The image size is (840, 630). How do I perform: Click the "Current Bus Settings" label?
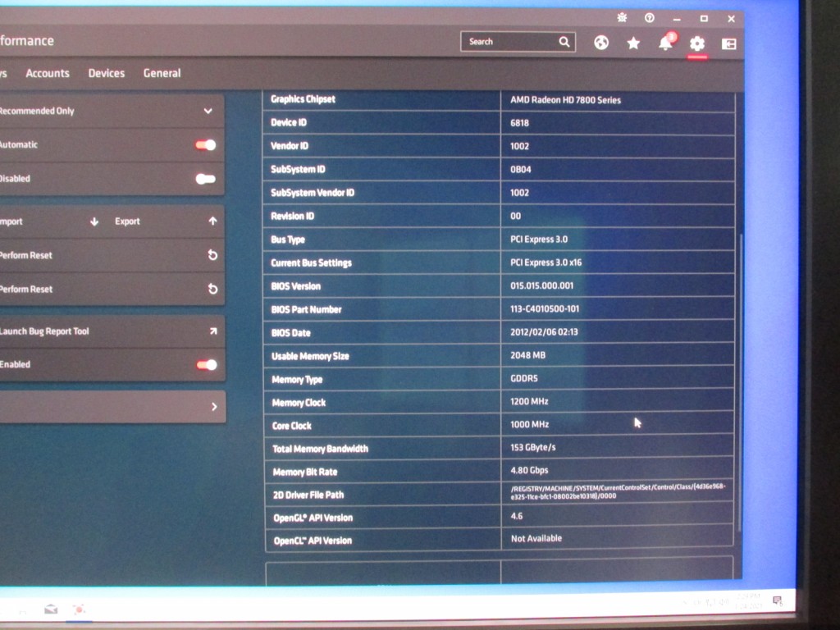311,263
